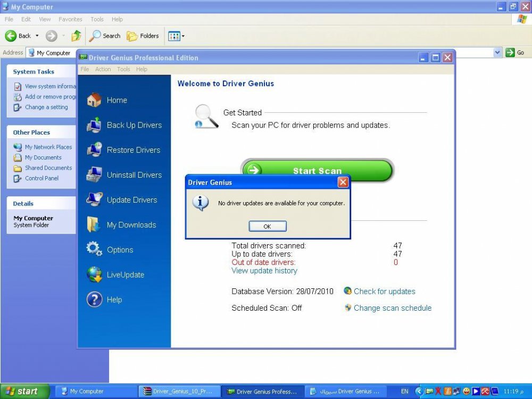Click the System Tasks panel header
This screenshot has width=532, height=399.
41,72
